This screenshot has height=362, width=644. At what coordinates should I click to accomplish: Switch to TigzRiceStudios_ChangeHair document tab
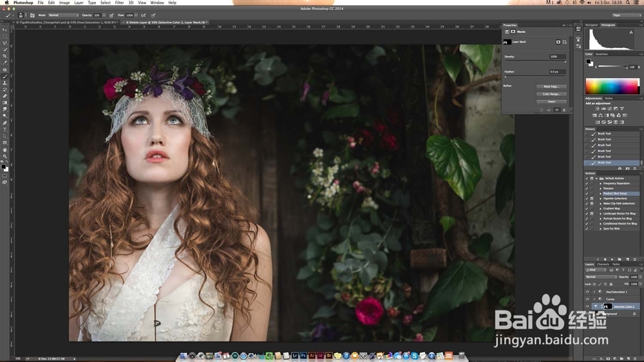pos(67,22)
